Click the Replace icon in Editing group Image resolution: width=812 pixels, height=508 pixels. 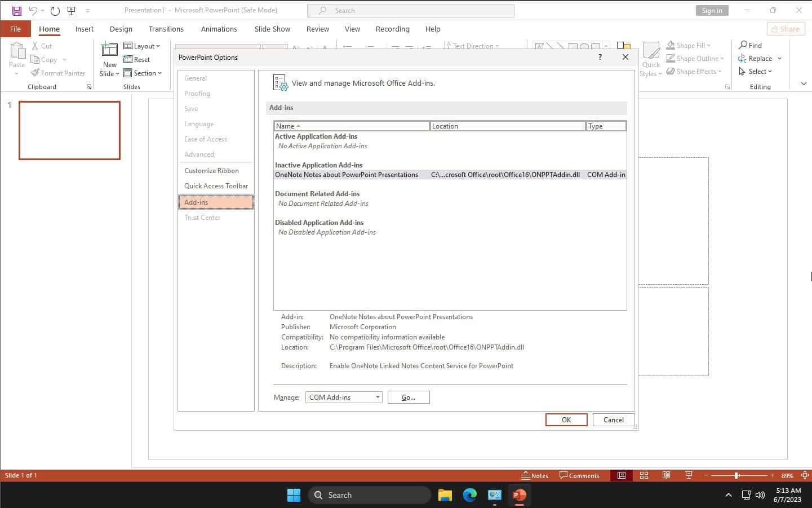[x=742, y=59]
